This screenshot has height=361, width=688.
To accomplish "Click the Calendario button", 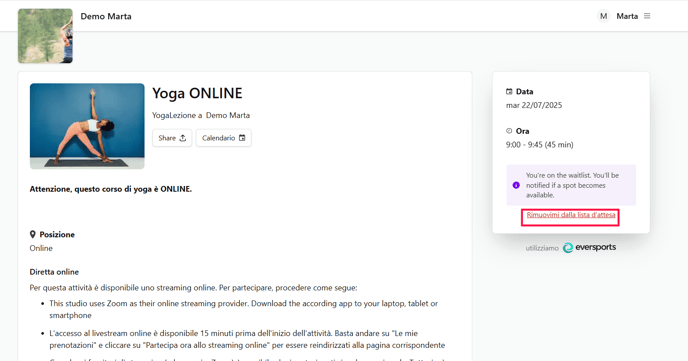I will 223,138.
